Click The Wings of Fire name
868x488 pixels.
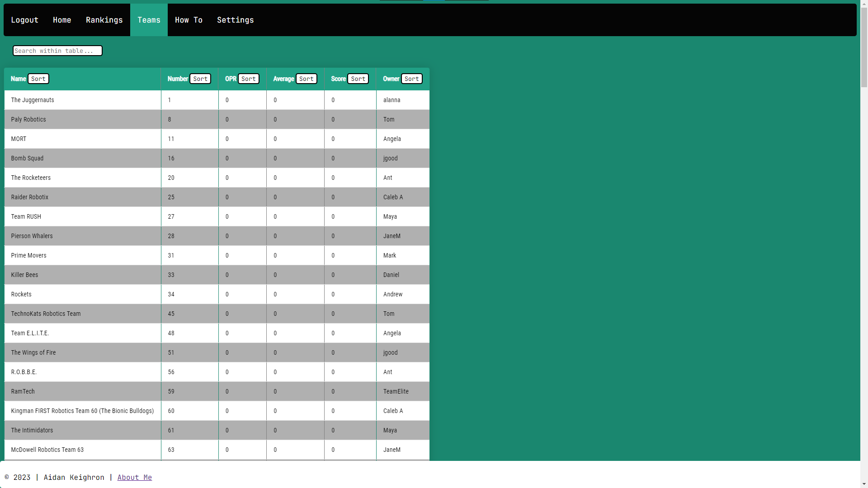point(33,352)
